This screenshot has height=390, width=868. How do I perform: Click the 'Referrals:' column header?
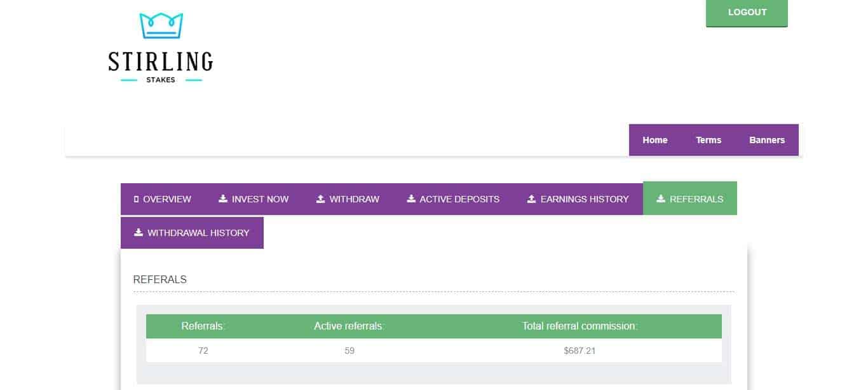pyautogui.click(x=203, y=326)
